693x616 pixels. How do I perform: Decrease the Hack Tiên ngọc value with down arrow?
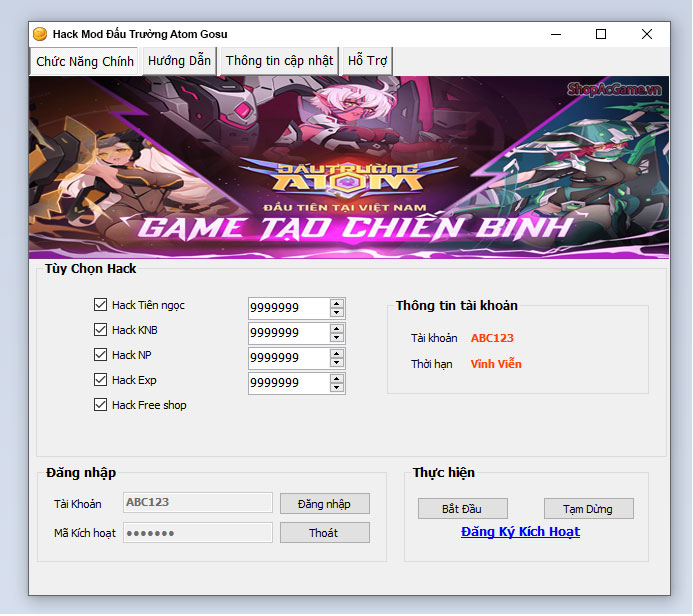tap(337, 312)
